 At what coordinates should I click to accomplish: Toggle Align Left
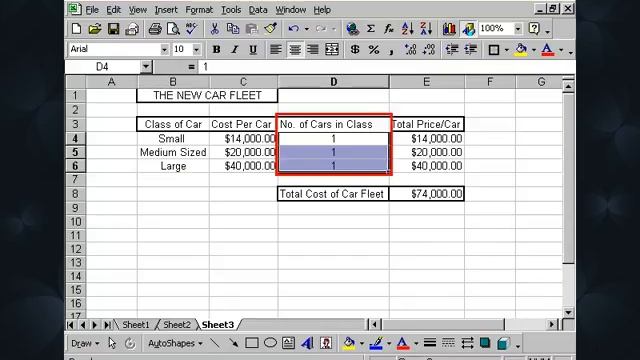[276, 50]
